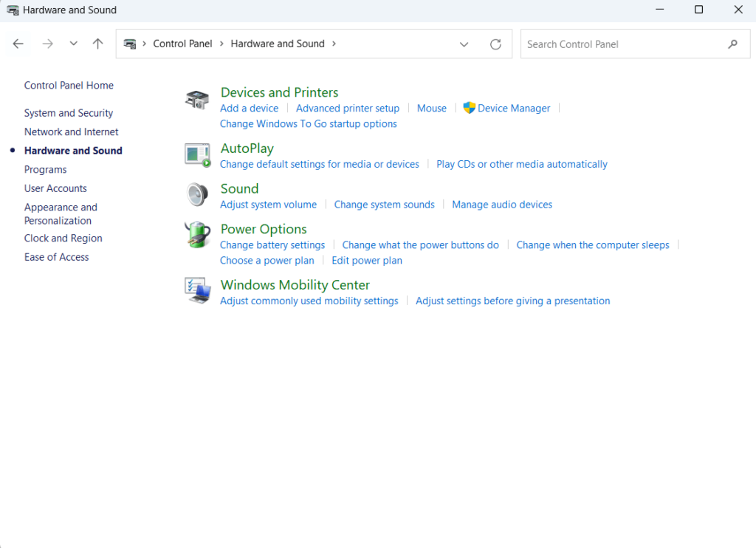Expand chevron after Hardware and Sound breadcrumb
Screen dimensions: 756x548
tap(334, 44)
